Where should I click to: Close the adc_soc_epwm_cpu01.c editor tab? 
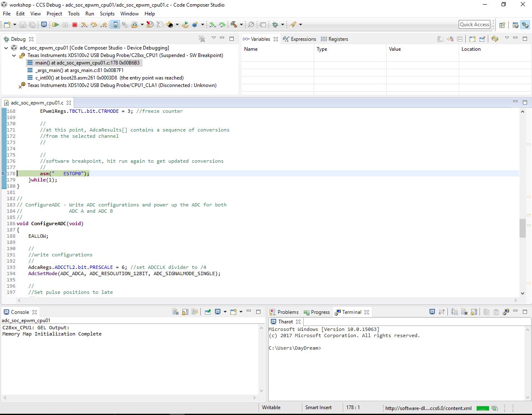pos(69,103)
